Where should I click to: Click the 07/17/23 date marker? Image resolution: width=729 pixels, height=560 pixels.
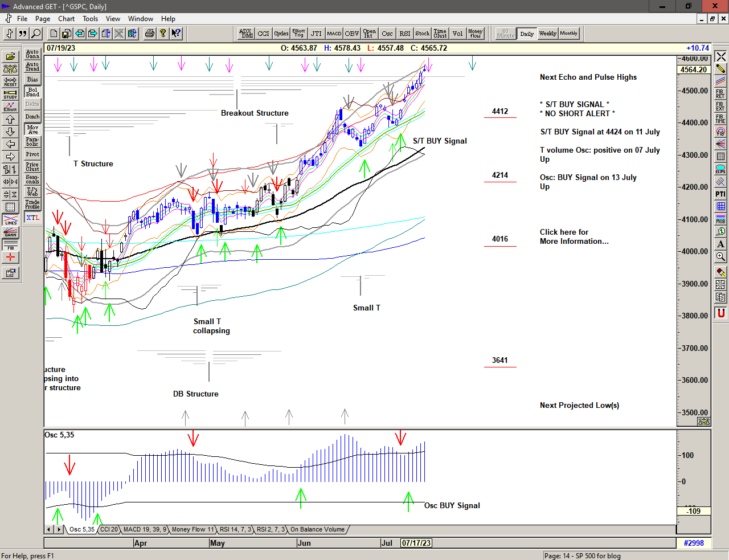[416, 543]
